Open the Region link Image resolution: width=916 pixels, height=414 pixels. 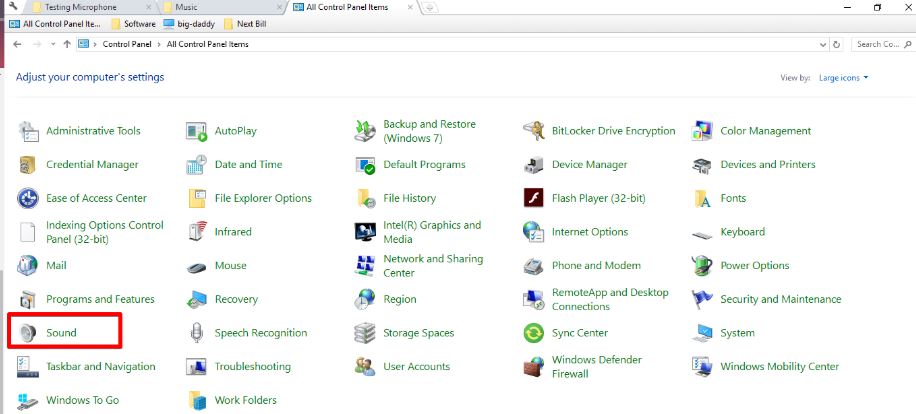400,299
